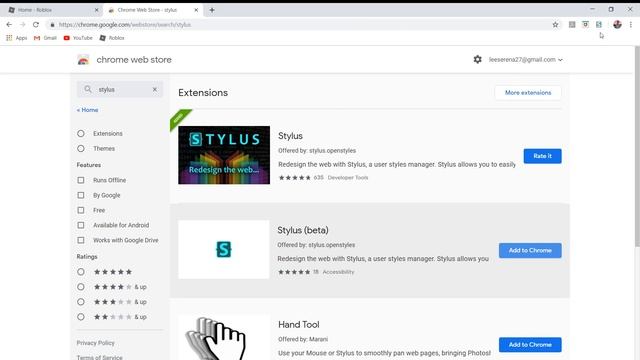Click the Developer Tools category label
The width and height of the screenshot is (640, 360).
[x=348, y=178]
